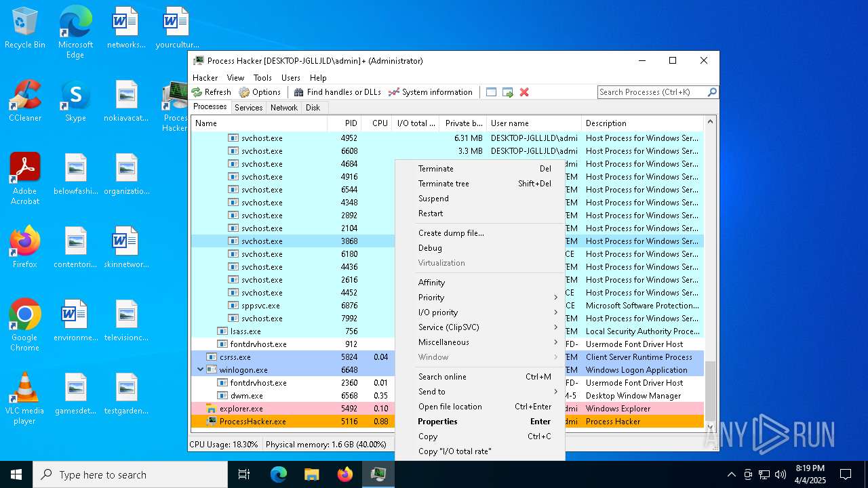Choose Copy "I/O total rate" entry
The image size is (868, 488).
tap(480, 451)
